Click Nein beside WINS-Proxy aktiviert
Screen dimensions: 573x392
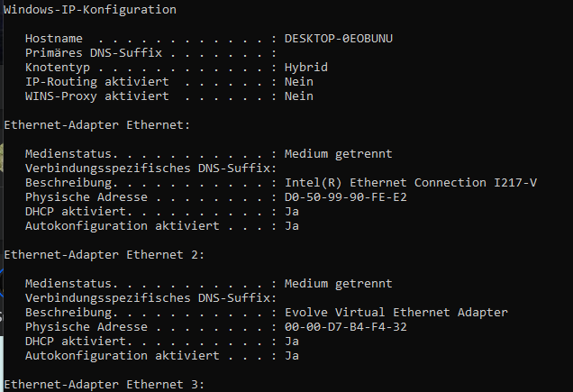coord(298,96)
